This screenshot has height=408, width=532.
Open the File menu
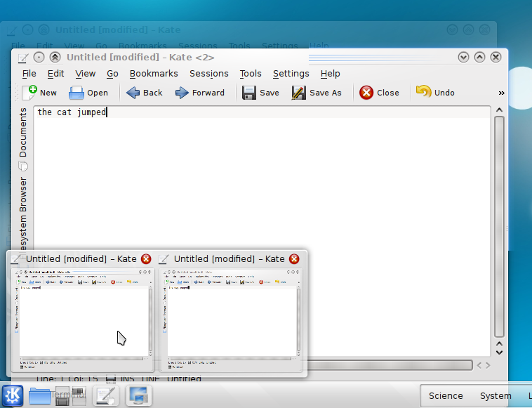click(x=29, y=74)
